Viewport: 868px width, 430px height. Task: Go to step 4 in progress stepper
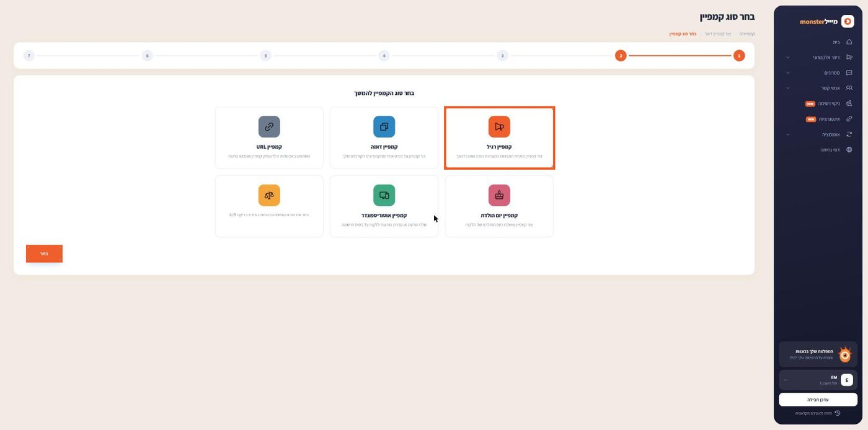(x=384, y=56)
